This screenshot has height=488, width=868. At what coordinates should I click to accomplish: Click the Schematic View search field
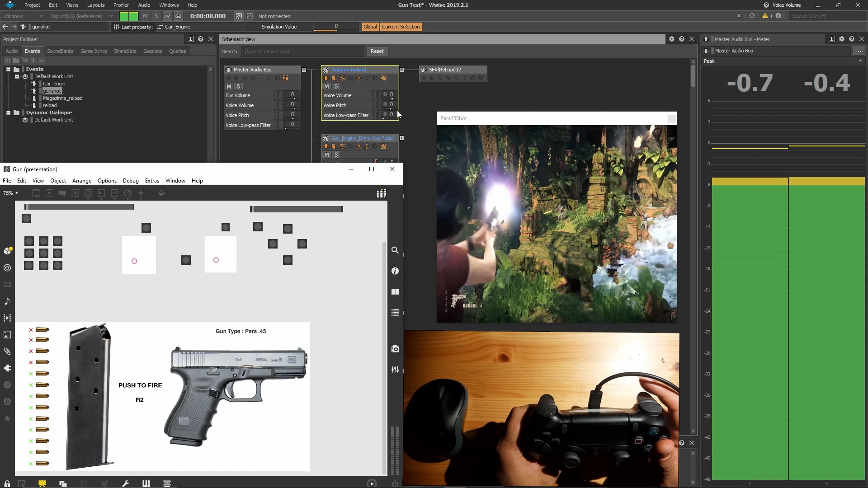303,51
